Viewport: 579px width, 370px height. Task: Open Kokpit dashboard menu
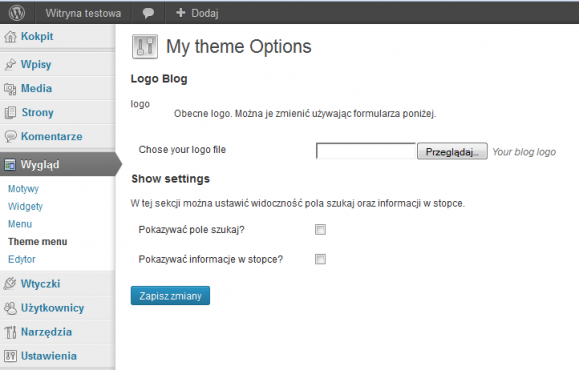pyautogui.click(x=37, y=36)
